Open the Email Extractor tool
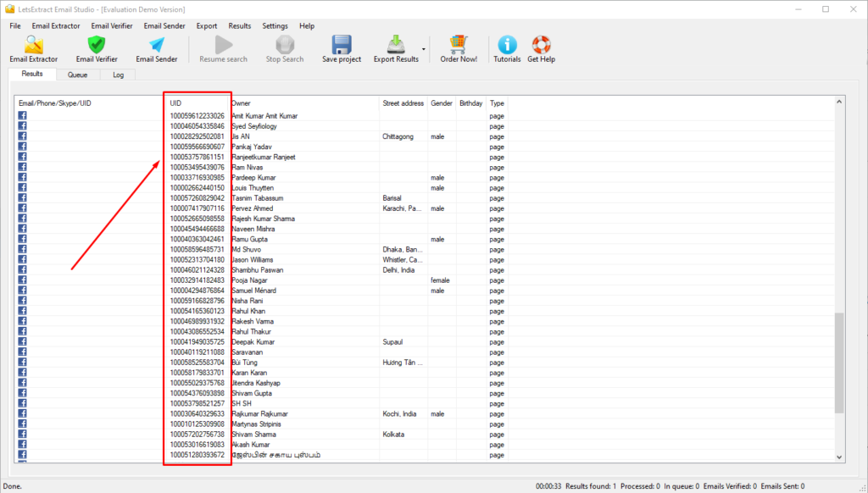The height and width of the screenshot is (493, 868). click(x=33, y=49)
